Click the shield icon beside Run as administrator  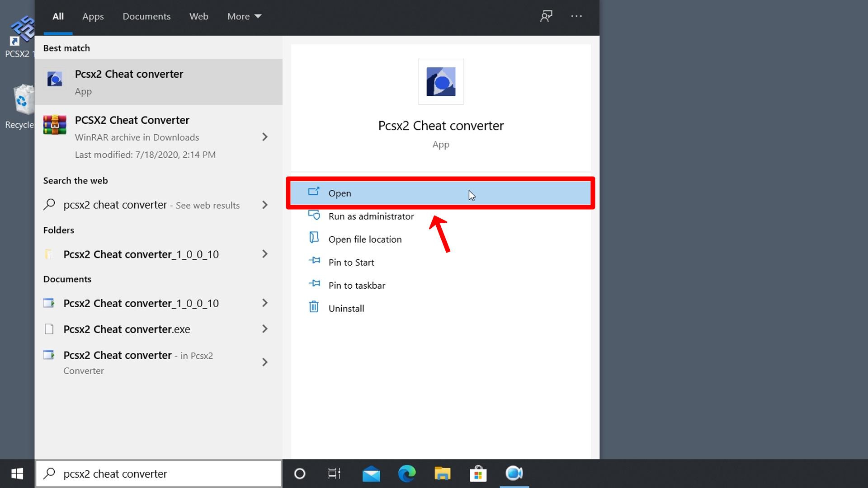[x=314, y=215]
